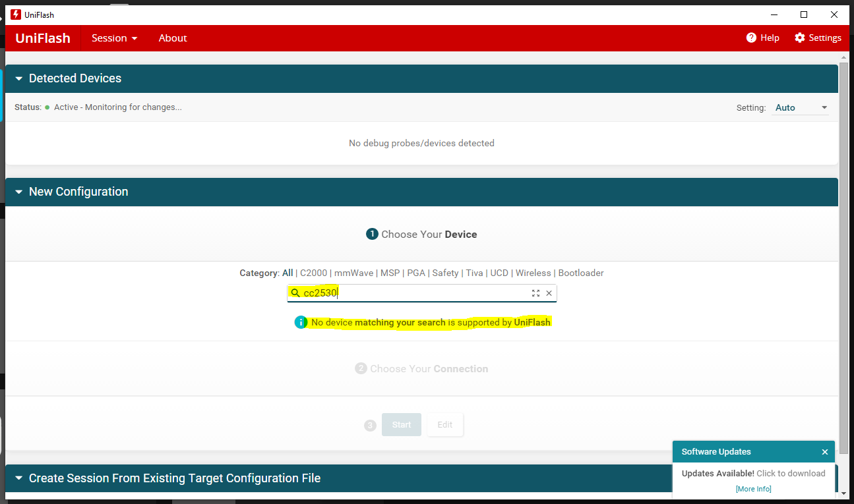
Task: Click the 'No device matching your search' message
Action: 431,322
